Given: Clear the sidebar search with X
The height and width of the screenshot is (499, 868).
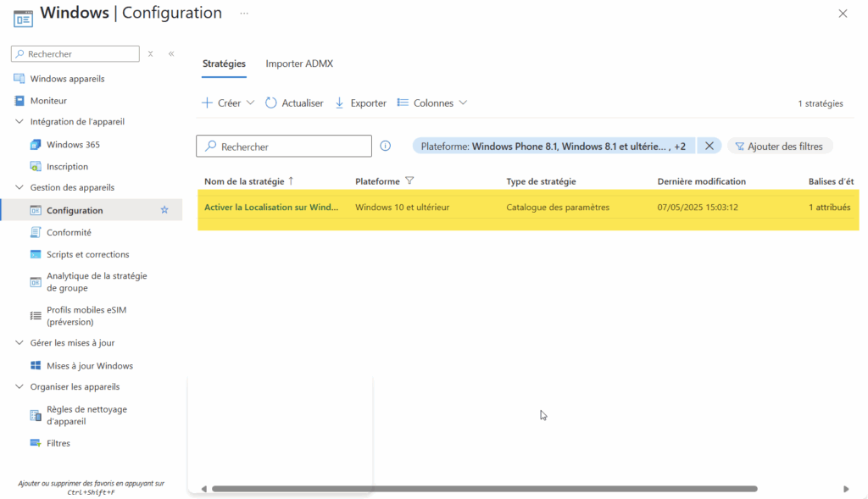Looking at the screenshot, I should coord(151,53).
